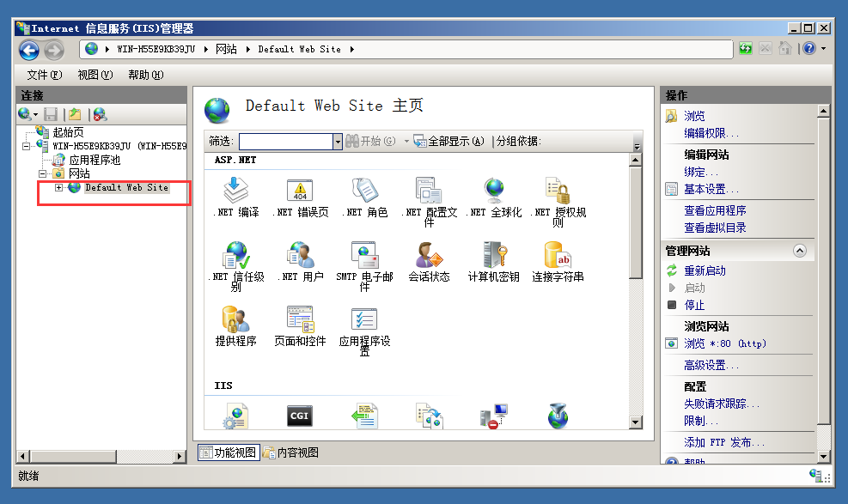The image size is (848, 504).
Task: Open the 计算机密钥 feature icon
Action: click(x=492, y=256)
